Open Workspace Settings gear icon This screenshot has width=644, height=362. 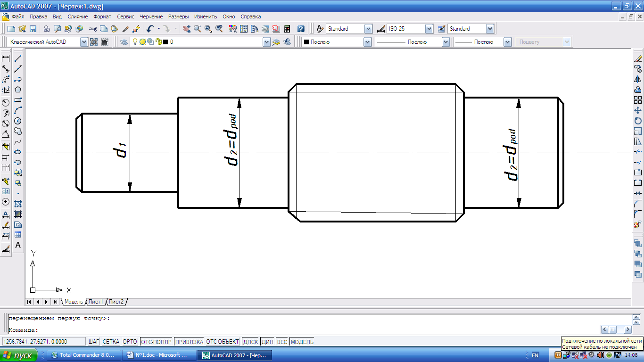94,42
